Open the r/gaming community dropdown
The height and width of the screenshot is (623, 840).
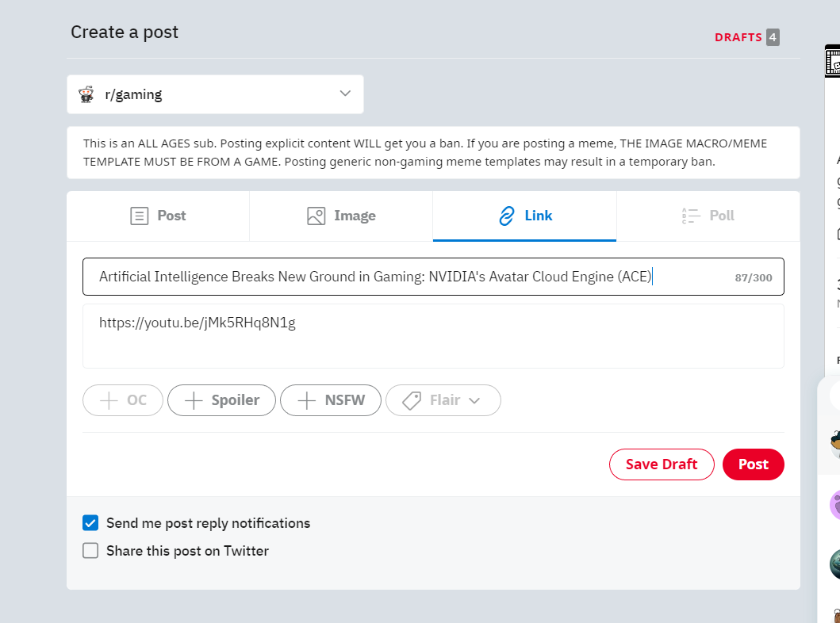point(215,94)
